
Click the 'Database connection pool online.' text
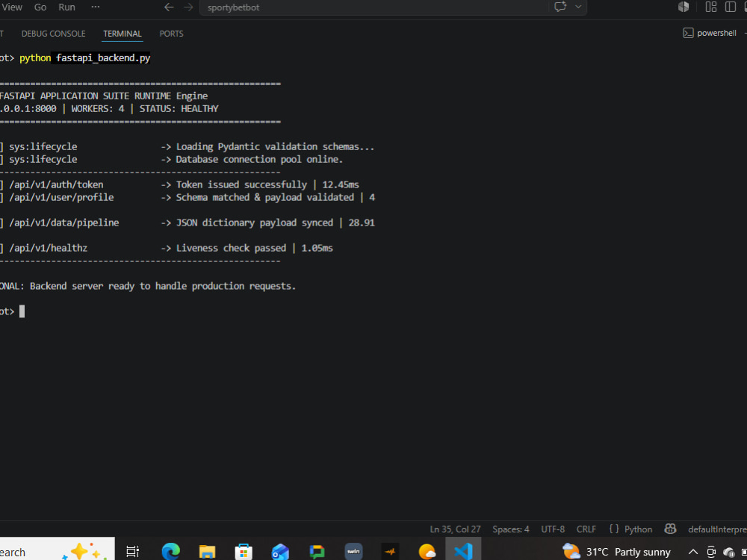[x=260, y=159]
